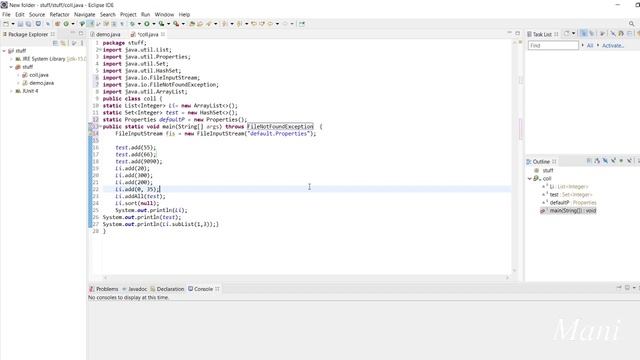This screenshot has width=640, height=360.
Task: Click the Back navigation arrow icon
Action: click(270, 24)
